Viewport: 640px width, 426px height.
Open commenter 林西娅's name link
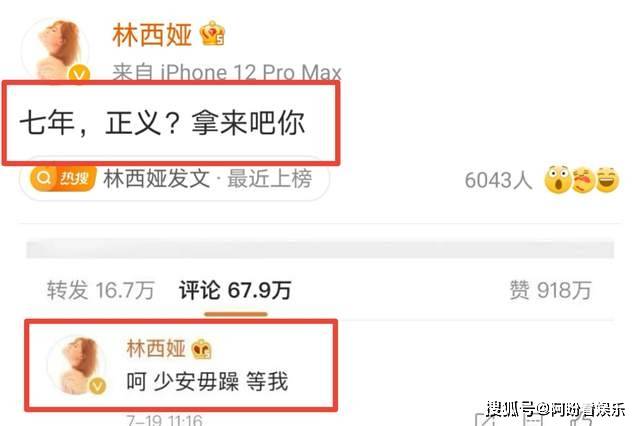tap(156, 348)
